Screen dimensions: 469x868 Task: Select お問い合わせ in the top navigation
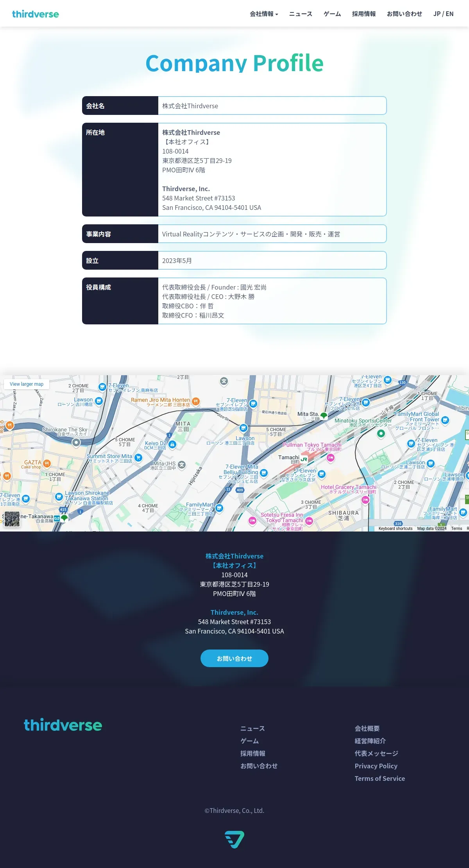[x=405, y=14]
